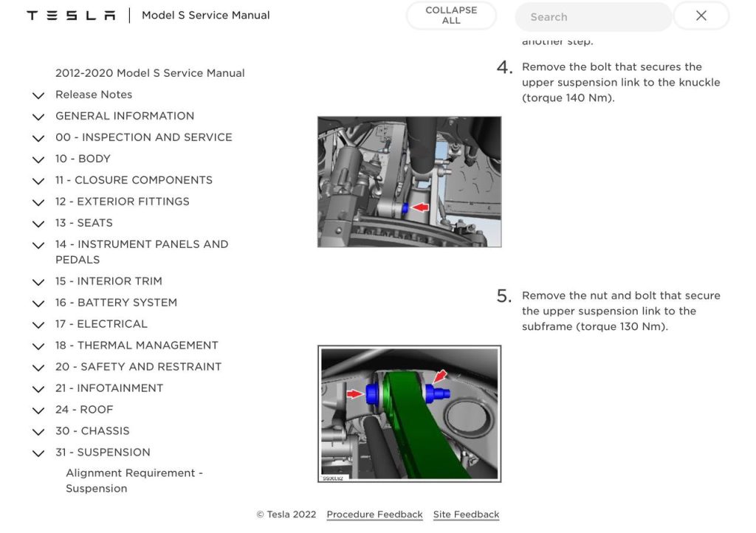The width and height of the screenshot is (756, 533).
Task: Toggle the 30 - Chassis chevron
Action: click(x=38, y=432)
